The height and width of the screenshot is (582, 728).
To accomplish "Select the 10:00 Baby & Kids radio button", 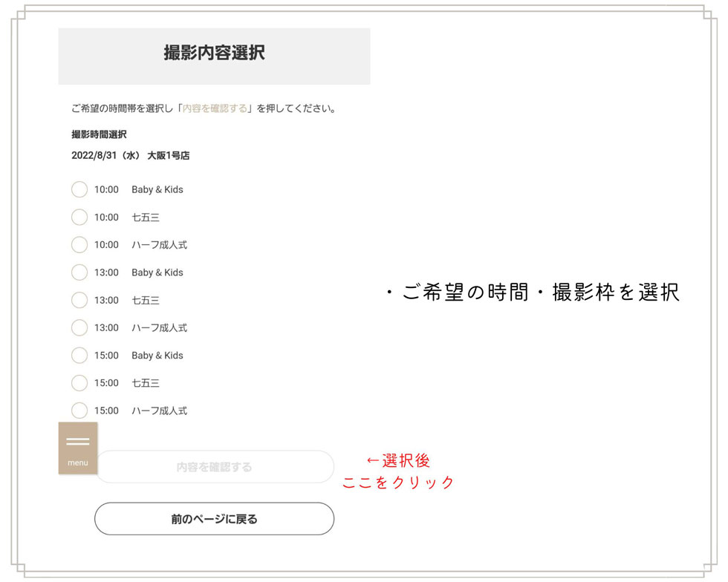I will point(79,189).
